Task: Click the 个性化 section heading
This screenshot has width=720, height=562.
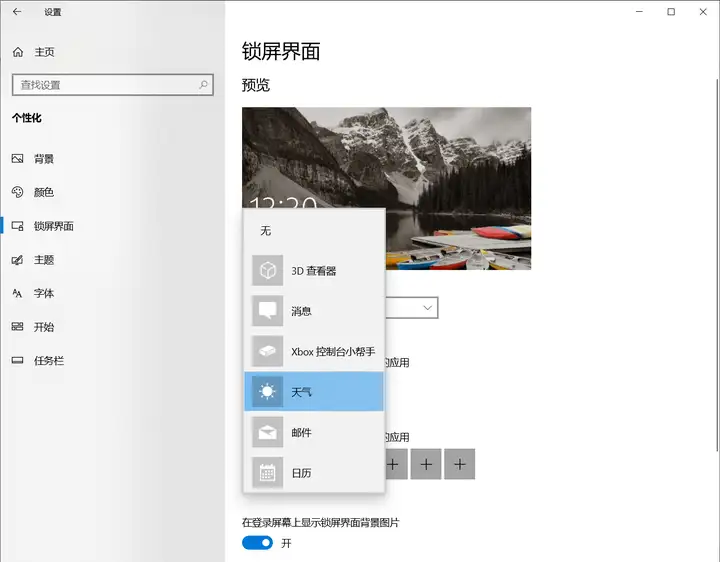Action: coord(27,118)
